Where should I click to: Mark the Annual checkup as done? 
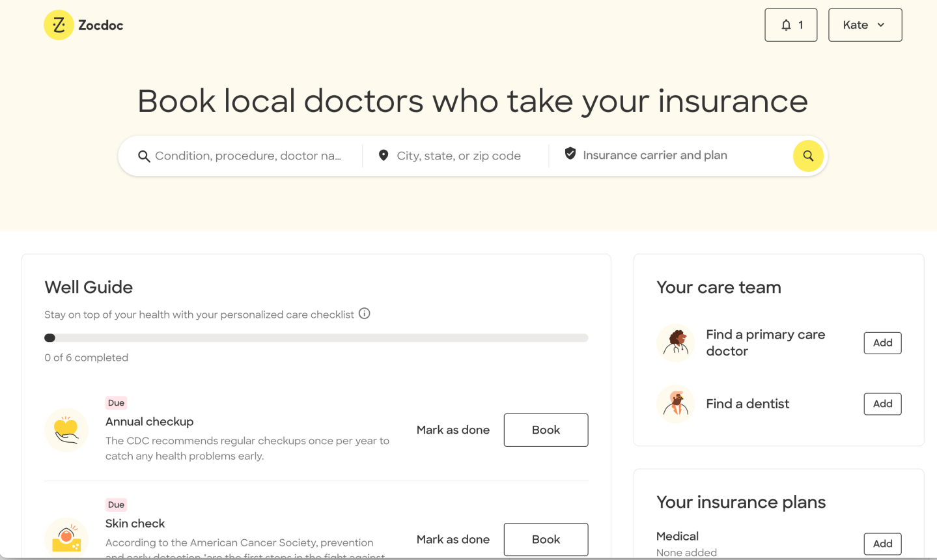[x=453, y=430]
